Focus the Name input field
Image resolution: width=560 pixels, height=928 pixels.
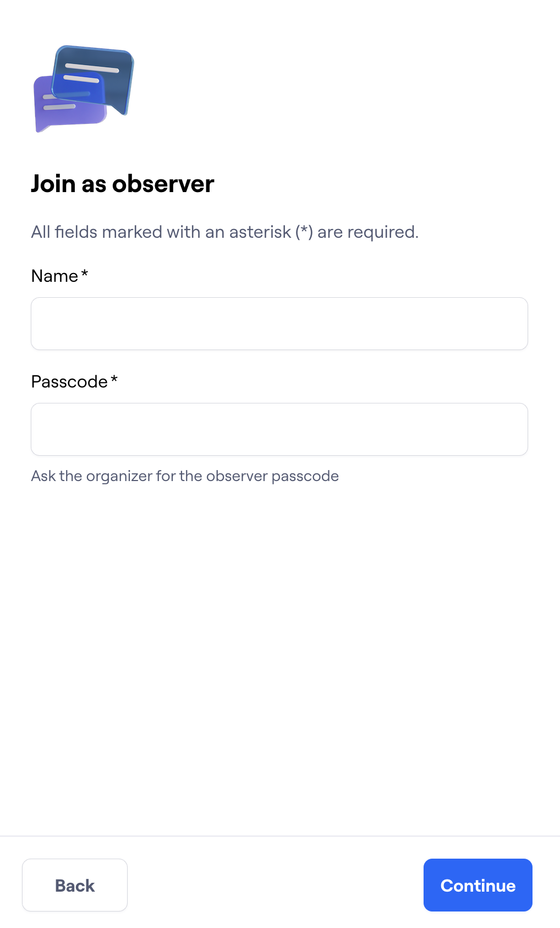point(279,324)
